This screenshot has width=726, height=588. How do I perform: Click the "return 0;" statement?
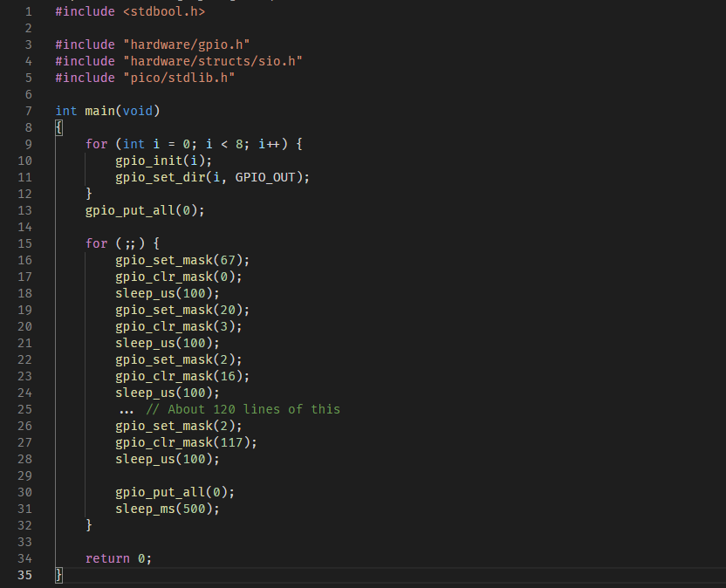click(x=119, y=559)
